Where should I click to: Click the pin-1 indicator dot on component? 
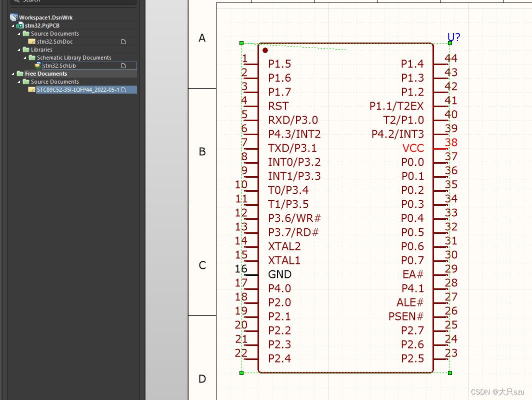click(x=265, y=50)
